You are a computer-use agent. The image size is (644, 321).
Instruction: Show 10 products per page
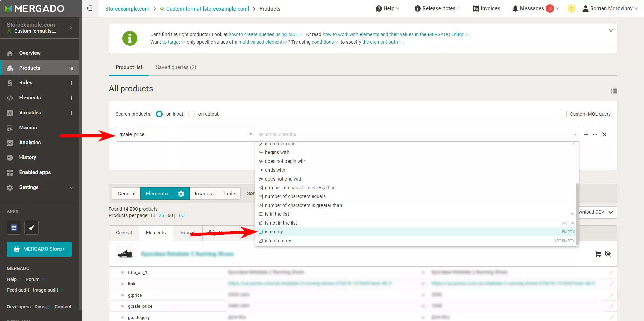click(x=153, y=215)
